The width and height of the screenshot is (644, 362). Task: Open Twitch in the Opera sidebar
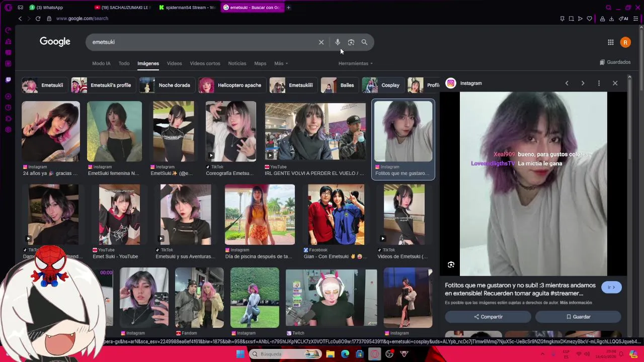pyautogui.click(x=8, y=79)
